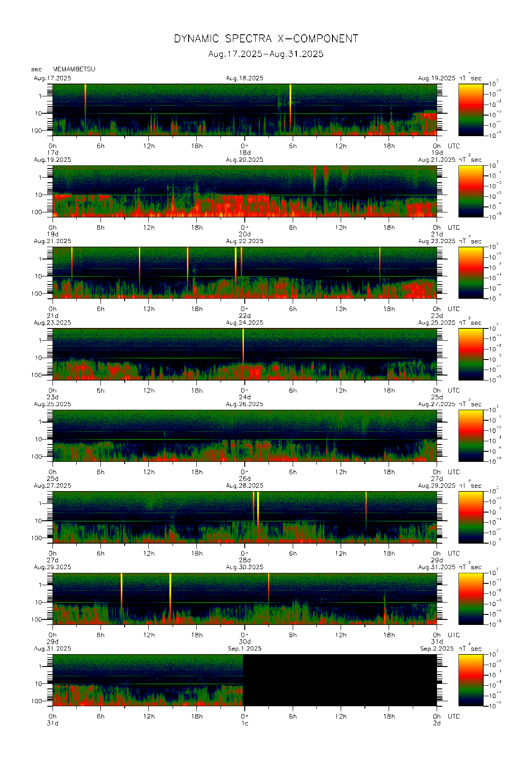
Task: Select the fifth spectrogram panel
Action: click(244, 435)
